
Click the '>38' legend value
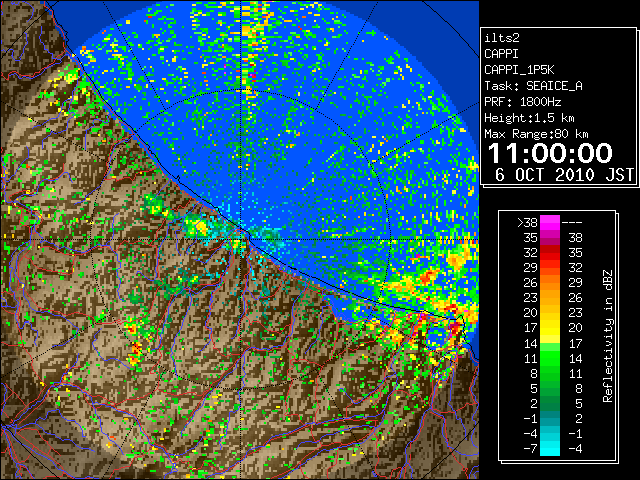tap(527, 222)
